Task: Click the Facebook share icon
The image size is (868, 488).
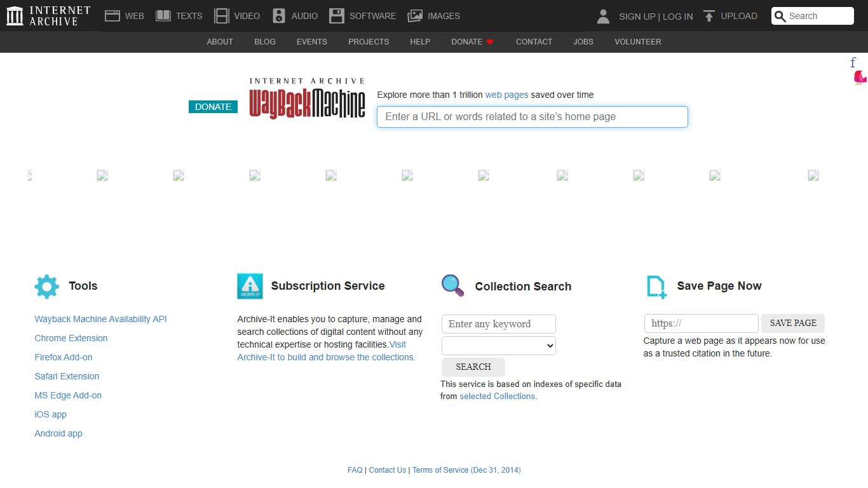Action: (853, 62)
